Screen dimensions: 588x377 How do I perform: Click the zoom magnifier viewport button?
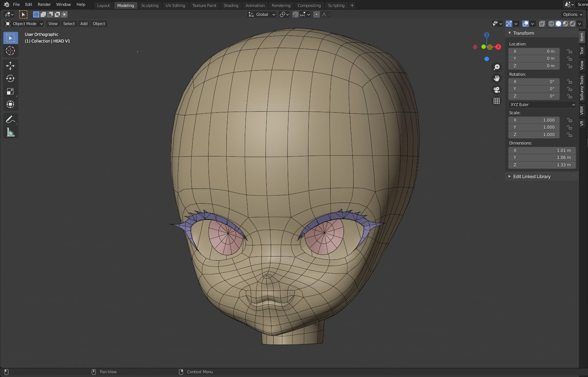[496, 67]
